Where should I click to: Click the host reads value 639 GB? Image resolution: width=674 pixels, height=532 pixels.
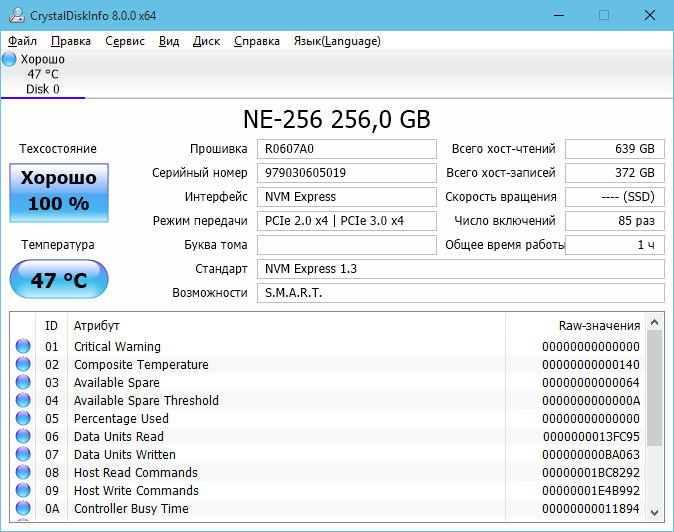[x=615, y=149]
